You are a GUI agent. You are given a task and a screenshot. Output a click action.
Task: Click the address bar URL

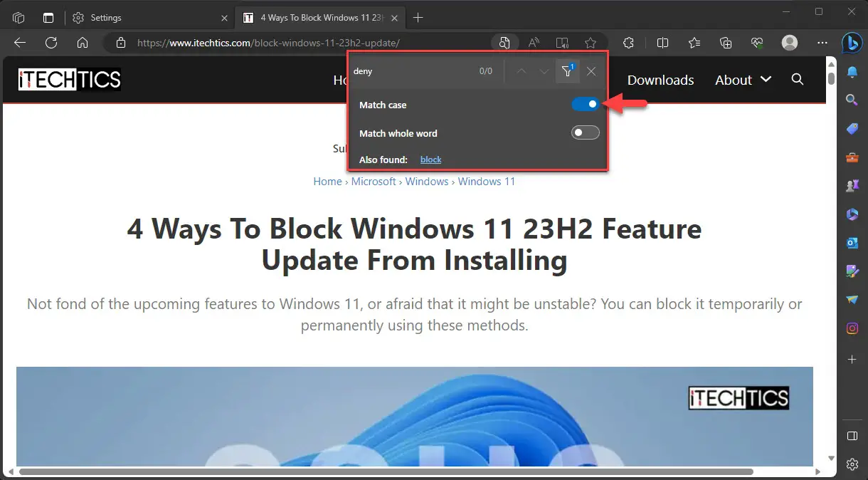tap(268, 43)
